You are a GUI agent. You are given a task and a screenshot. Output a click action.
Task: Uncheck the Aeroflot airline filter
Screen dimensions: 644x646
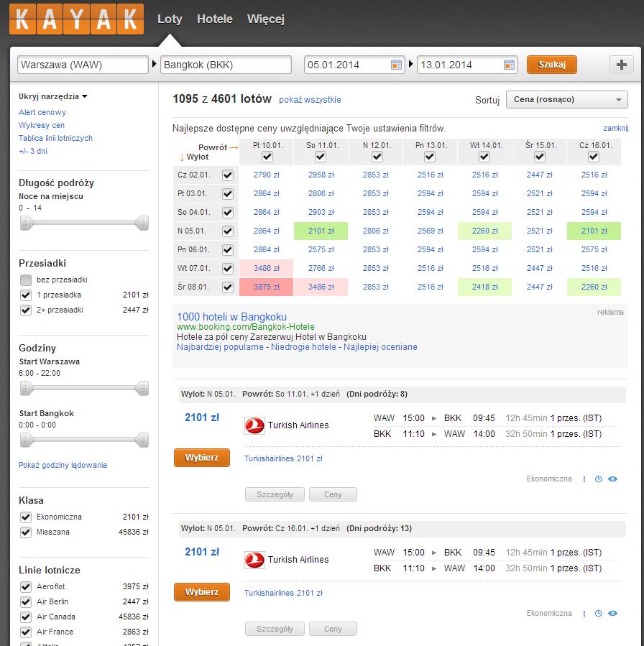pos(26,586)
